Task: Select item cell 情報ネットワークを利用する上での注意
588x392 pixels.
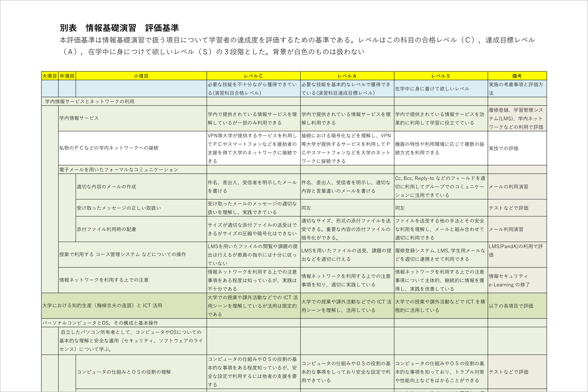Action: (x=132, y=280)
